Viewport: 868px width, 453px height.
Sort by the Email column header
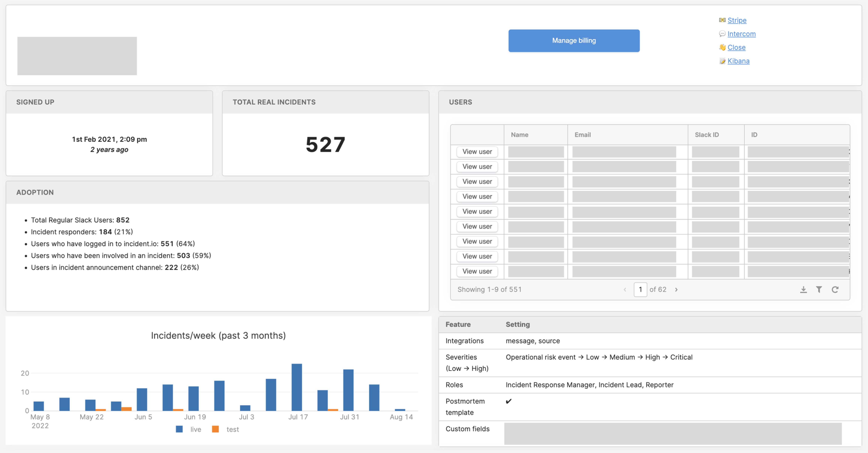click(582, 135)
